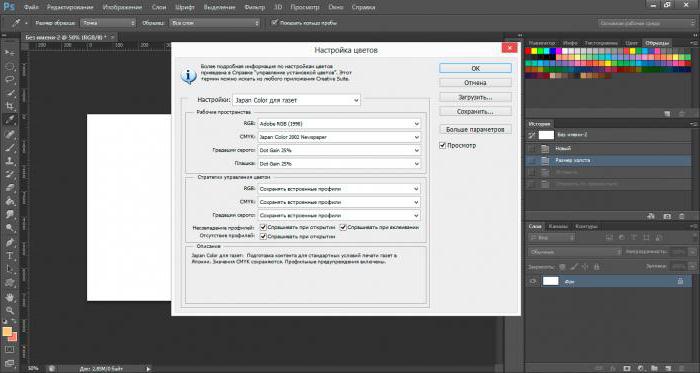Select the Zoom tool

(x=10, y=310)
